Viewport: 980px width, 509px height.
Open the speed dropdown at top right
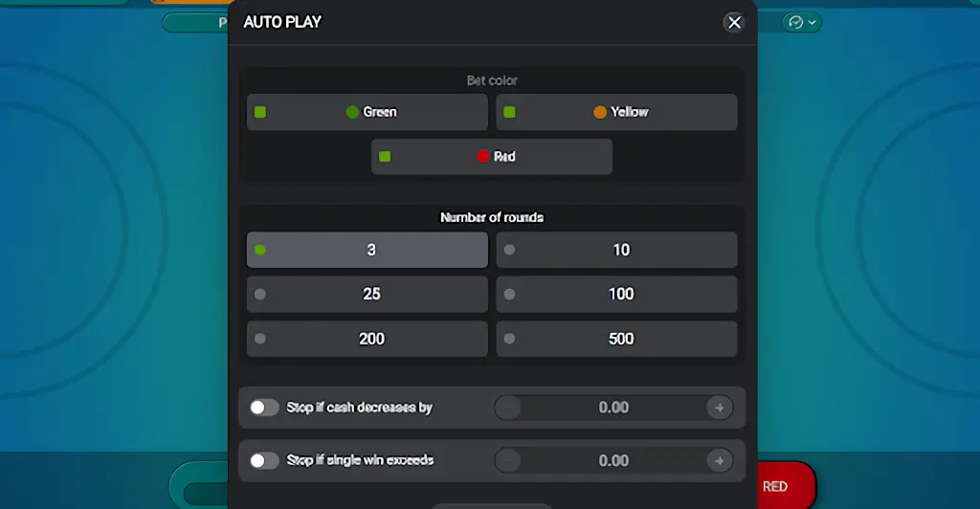[801, 22]
